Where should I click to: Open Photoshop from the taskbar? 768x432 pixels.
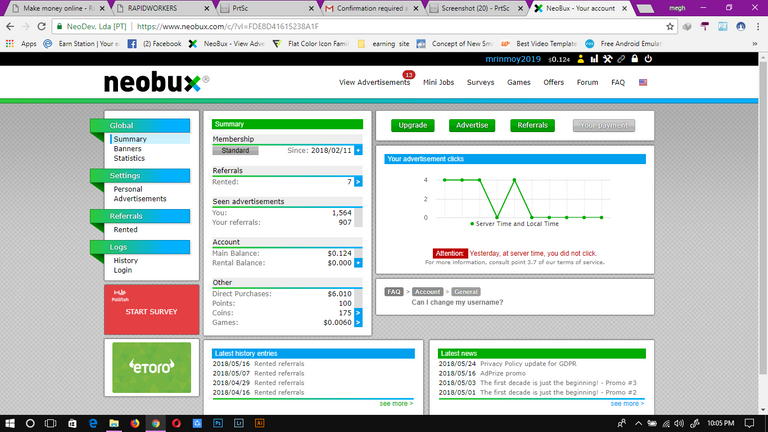tap(218, 423)
